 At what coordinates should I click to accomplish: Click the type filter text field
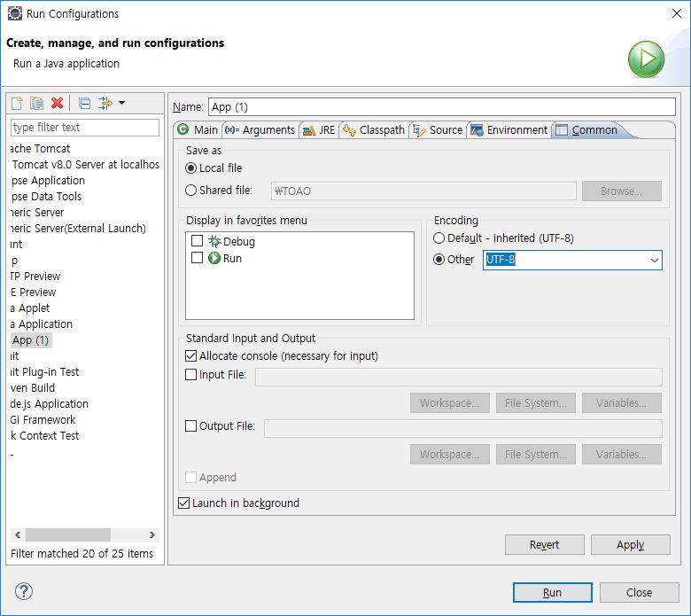tap(85, 128)
